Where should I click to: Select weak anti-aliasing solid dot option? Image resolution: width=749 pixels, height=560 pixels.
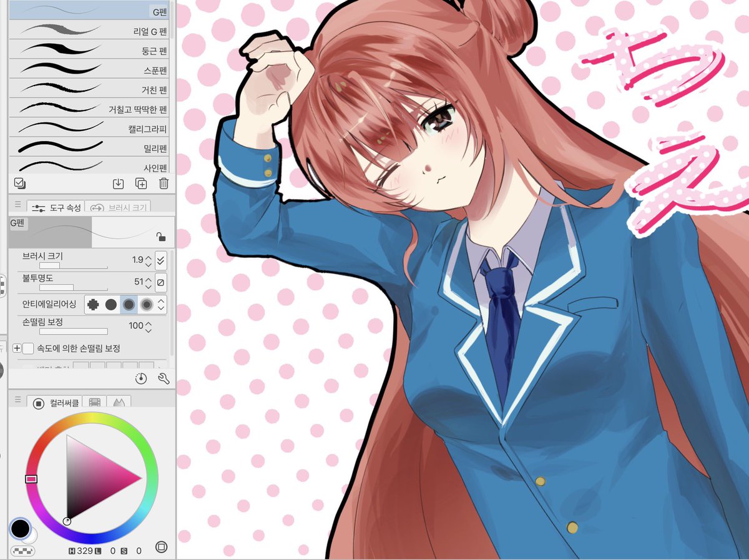pos(110,305)
